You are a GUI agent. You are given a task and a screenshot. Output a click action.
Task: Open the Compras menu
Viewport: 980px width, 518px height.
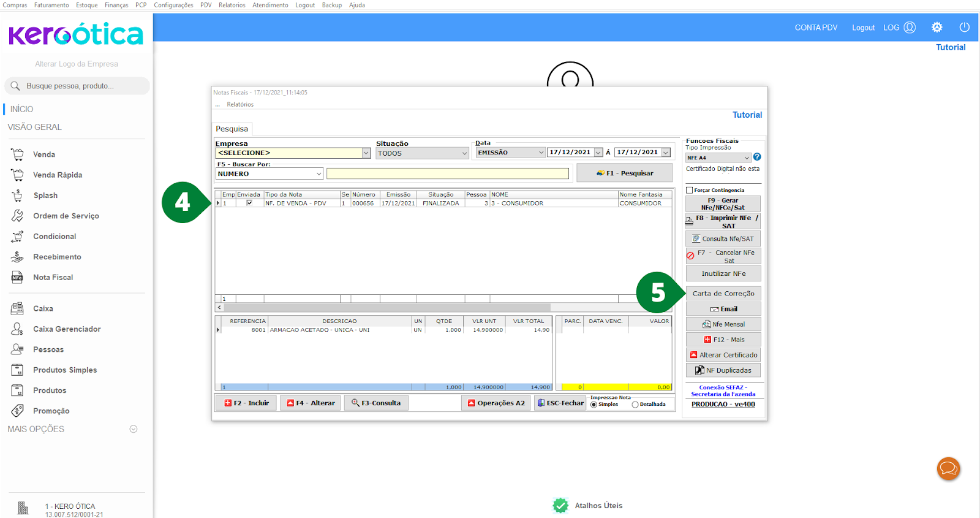pos(15,5)
